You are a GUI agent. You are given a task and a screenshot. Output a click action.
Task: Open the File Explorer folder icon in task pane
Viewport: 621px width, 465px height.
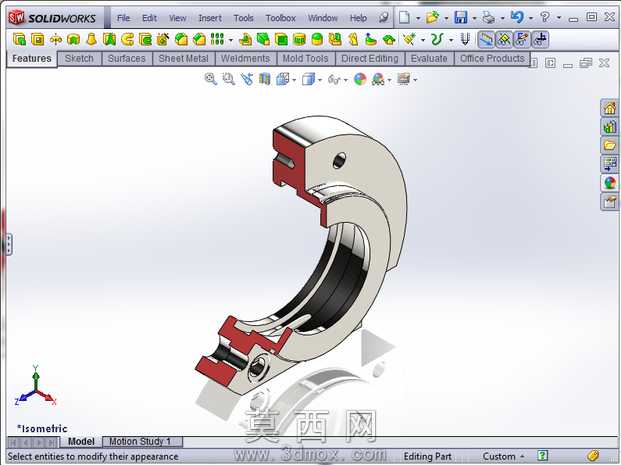tap(610, 145)
